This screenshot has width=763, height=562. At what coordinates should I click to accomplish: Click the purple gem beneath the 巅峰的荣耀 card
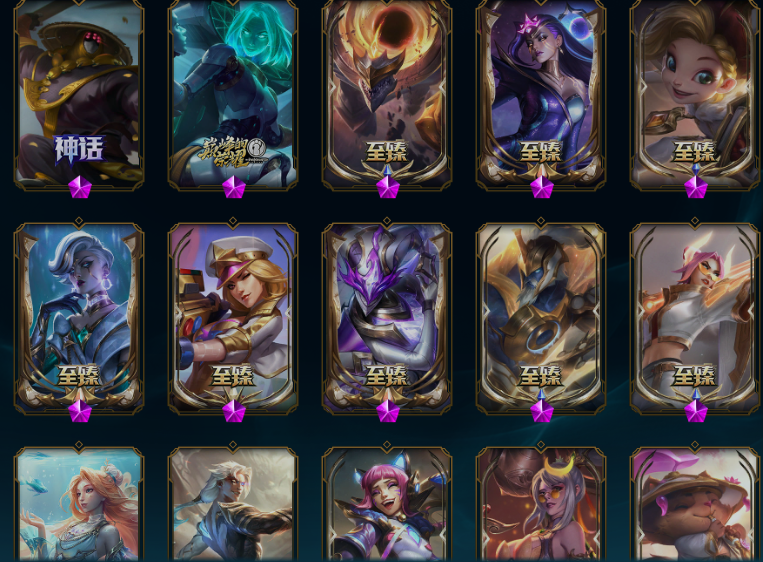234,187
